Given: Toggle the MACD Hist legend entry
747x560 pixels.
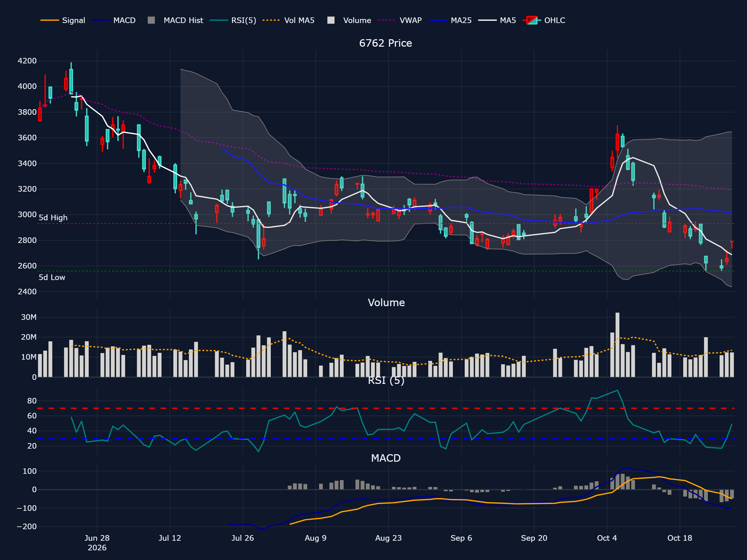Looking at the screenshot, I should [176, 20].
